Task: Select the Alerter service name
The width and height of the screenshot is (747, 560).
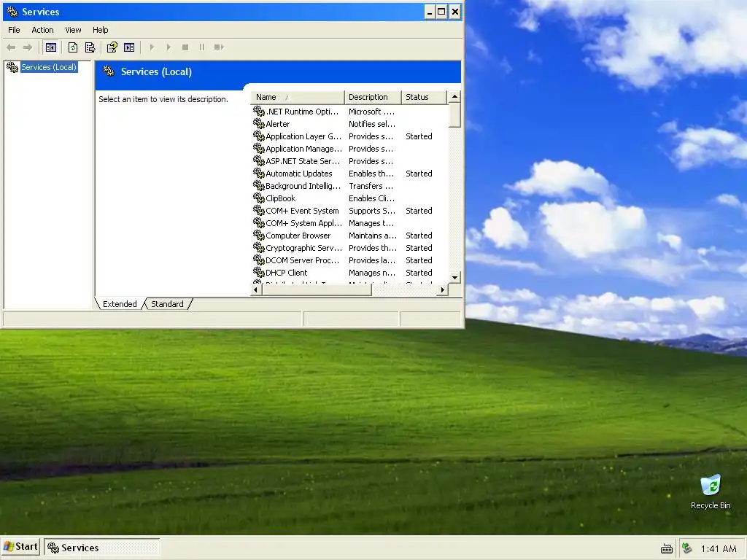Action: (x=278, y=124)
